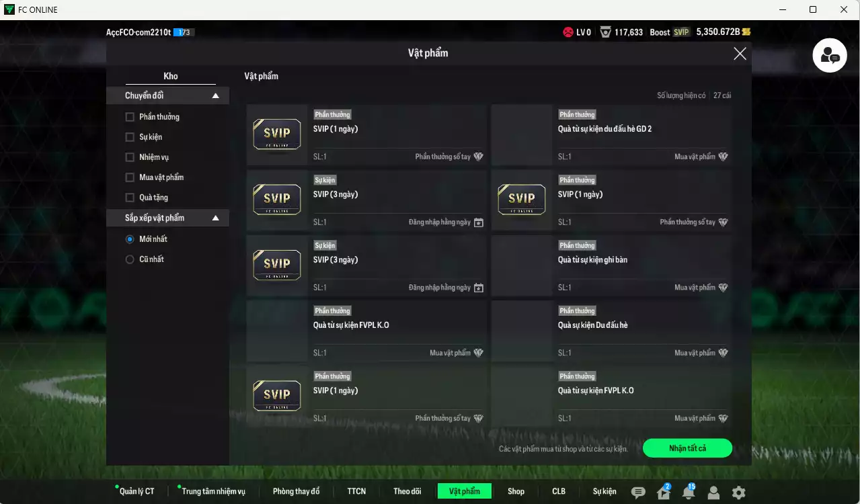Open the chat bubble icon in bottom bar
This screenshot has width=860, height=504.
(638, 493)
